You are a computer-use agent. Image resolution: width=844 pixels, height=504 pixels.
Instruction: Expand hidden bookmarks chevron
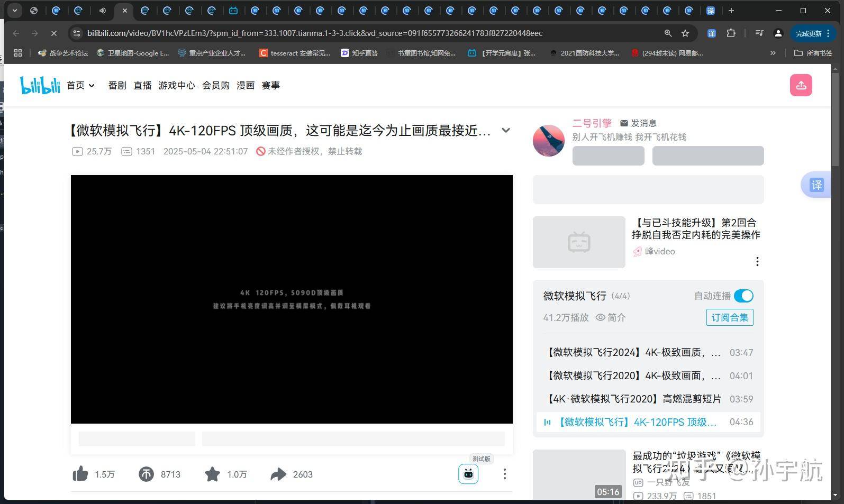click(773, 53)
